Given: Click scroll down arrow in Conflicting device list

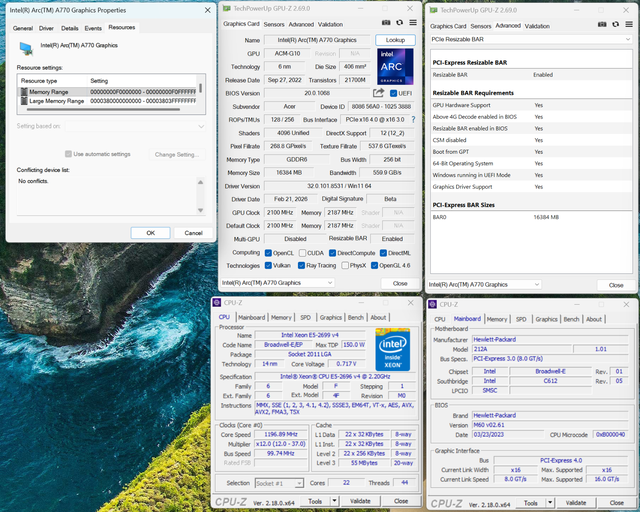Looking at the screenshot, I should pyautogui.click(x=200, y=210).
